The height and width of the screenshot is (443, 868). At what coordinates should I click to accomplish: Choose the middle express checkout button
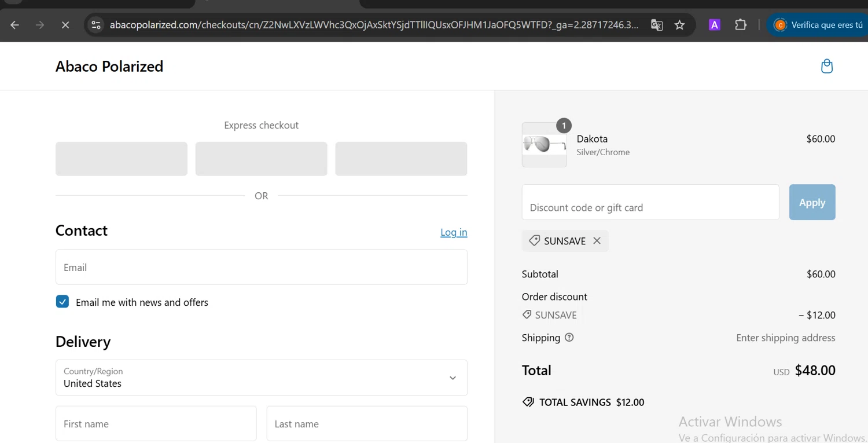pyautogui.click(x=261, y=159)
